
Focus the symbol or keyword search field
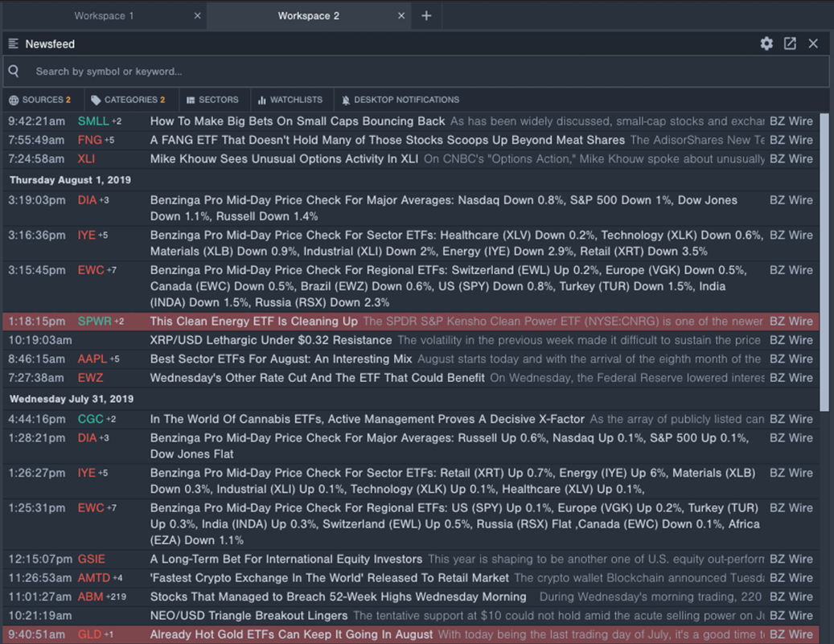tap(417, 72)
